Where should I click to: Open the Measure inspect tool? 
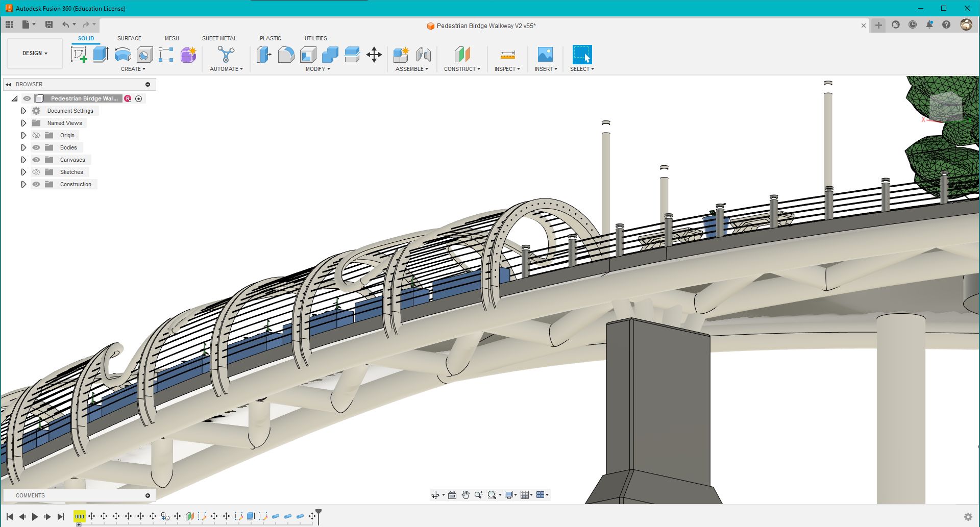(x=507, y=55)
